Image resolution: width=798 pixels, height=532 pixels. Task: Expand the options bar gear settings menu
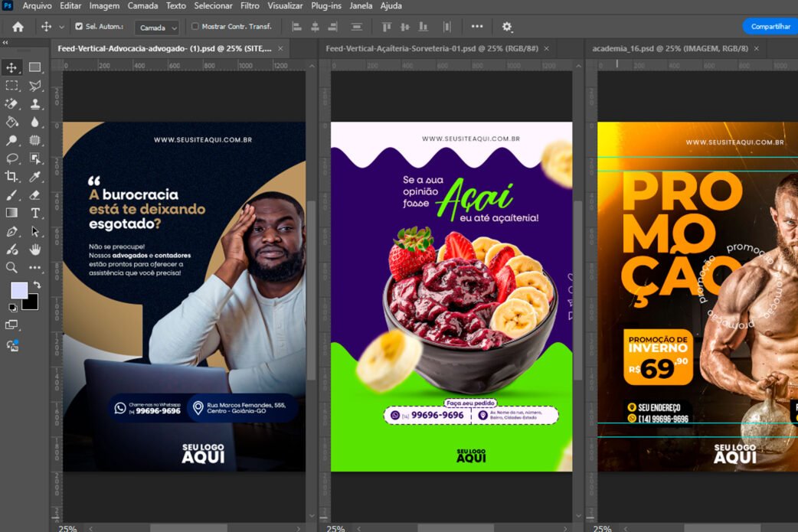[x=507, y=27]
